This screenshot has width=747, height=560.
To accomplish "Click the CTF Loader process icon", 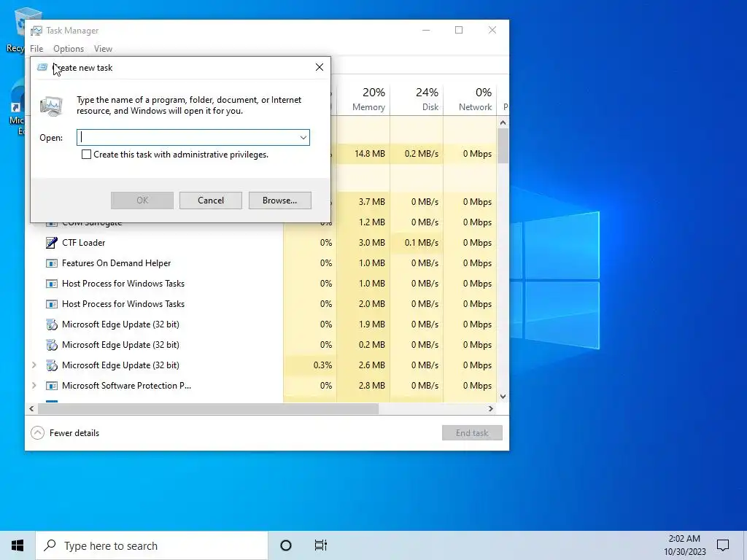I will pos(52,243).
